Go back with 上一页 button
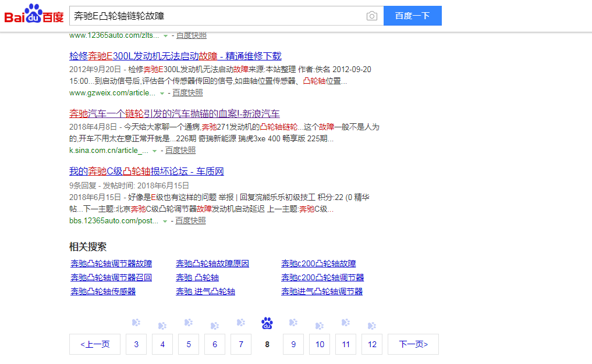Image resolution: width=592 pixels, height=364 pixels. click(x=95, y=344)
